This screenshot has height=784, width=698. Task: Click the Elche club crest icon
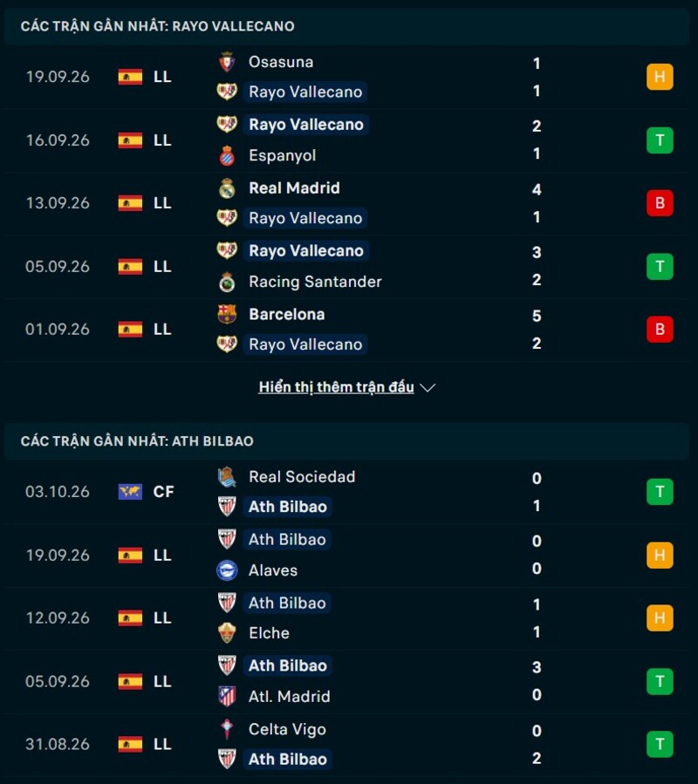pyautogui.click(x=227, y=633)
